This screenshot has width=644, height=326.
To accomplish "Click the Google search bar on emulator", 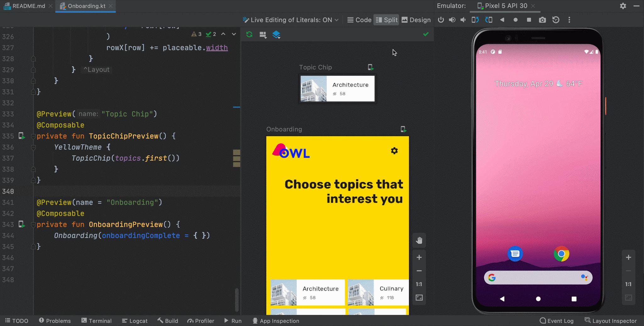I will pyautogui.click(x=538, y=278).
